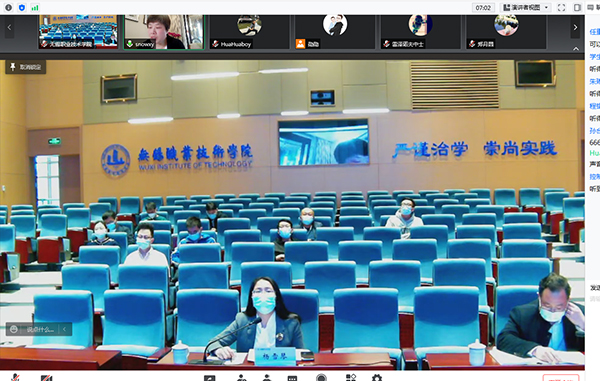Click the blue security shield icon
The width and height of the screenshot is (600, 381).
tap(22, 8)
